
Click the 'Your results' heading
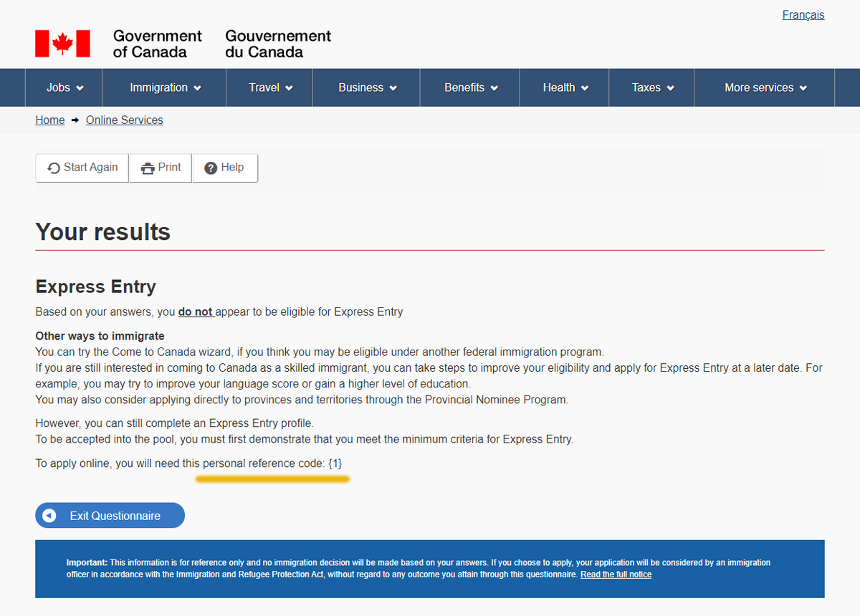tap(103, 232)
